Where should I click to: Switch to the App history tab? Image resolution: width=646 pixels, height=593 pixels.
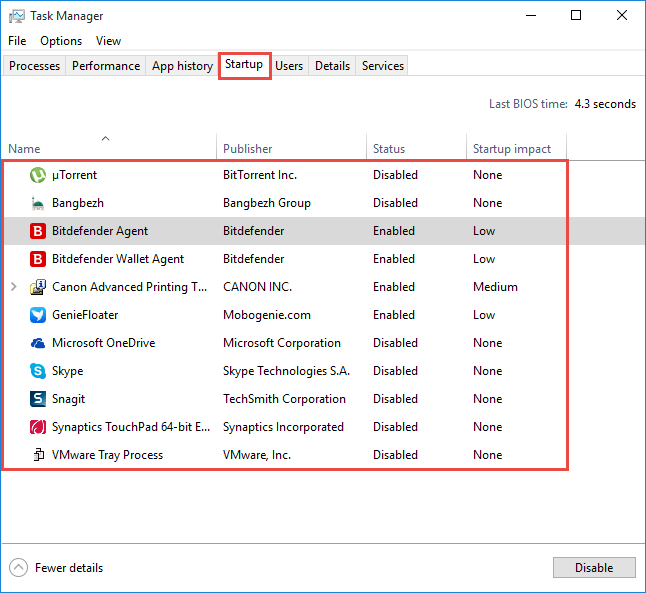point(182,66)
